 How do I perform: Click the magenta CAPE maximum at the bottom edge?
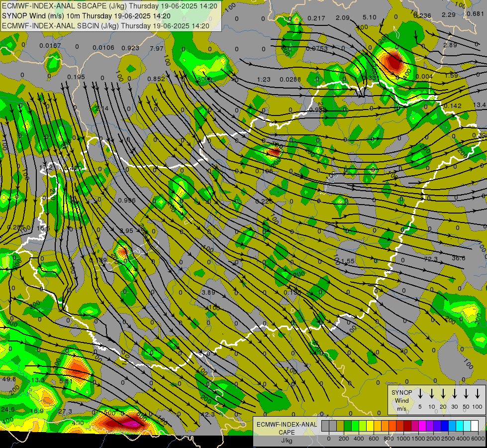coord(132,424)
